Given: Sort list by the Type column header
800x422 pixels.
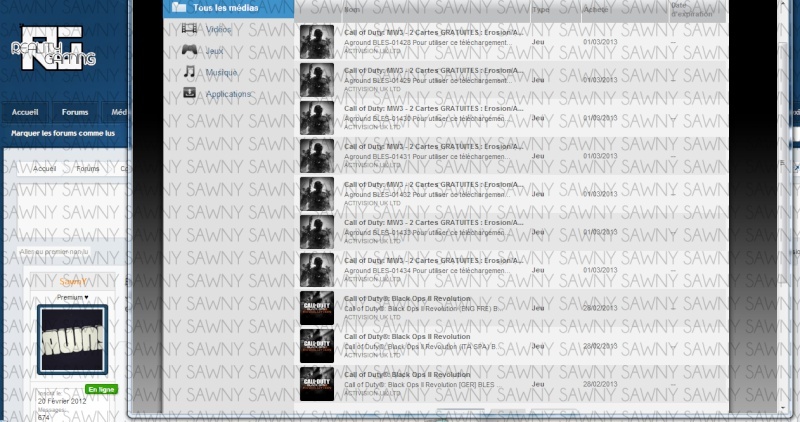Looking at the screenshot, I should coord(556,10).
